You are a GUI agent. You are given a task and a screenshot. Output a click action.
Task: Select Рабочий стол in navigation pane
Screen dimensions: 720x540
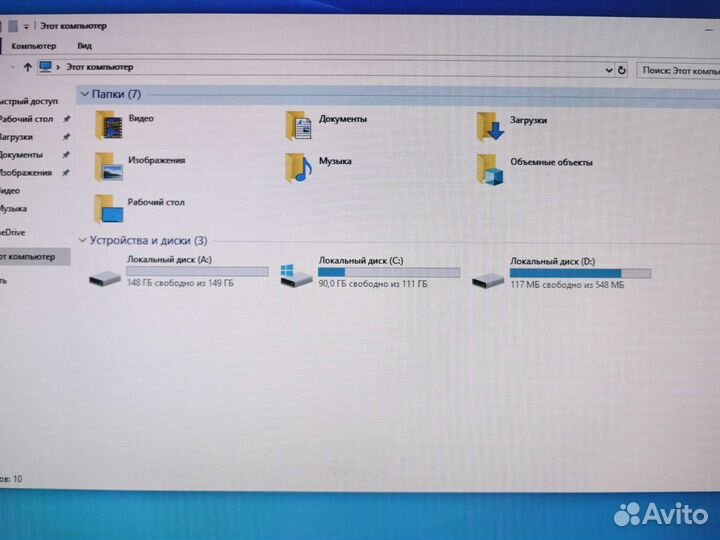pyautogui.click(x=26, y=119)
